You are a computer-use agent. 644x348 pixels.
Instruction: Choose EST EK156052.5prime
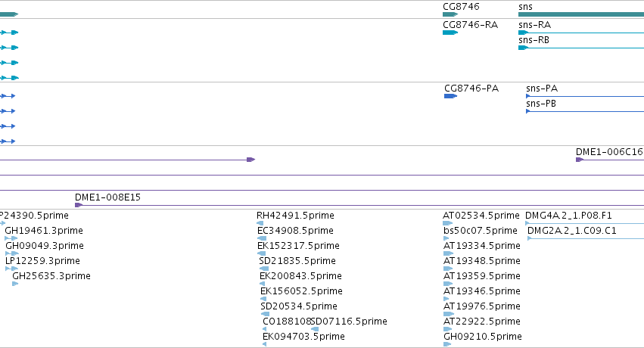pyautogui.click(x=301, y=291)
